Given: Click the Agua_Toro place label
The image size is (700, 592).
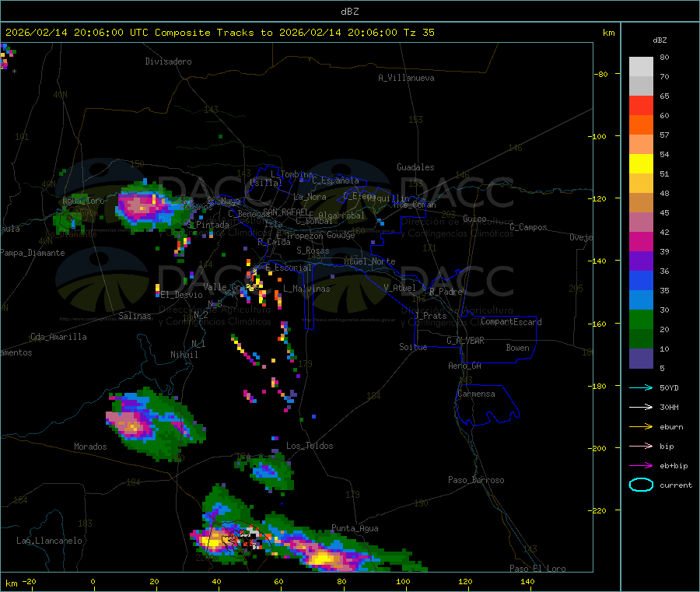Looking at the screenshot, I should click(83, 201).
